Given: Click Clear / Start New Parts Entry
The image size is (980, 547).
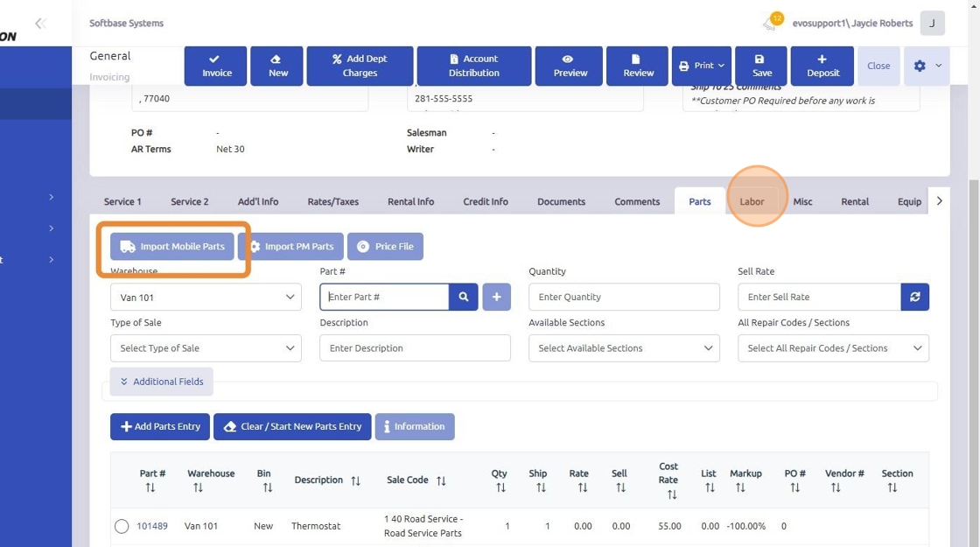Looking at the screenshot, I should click(292, 426).
